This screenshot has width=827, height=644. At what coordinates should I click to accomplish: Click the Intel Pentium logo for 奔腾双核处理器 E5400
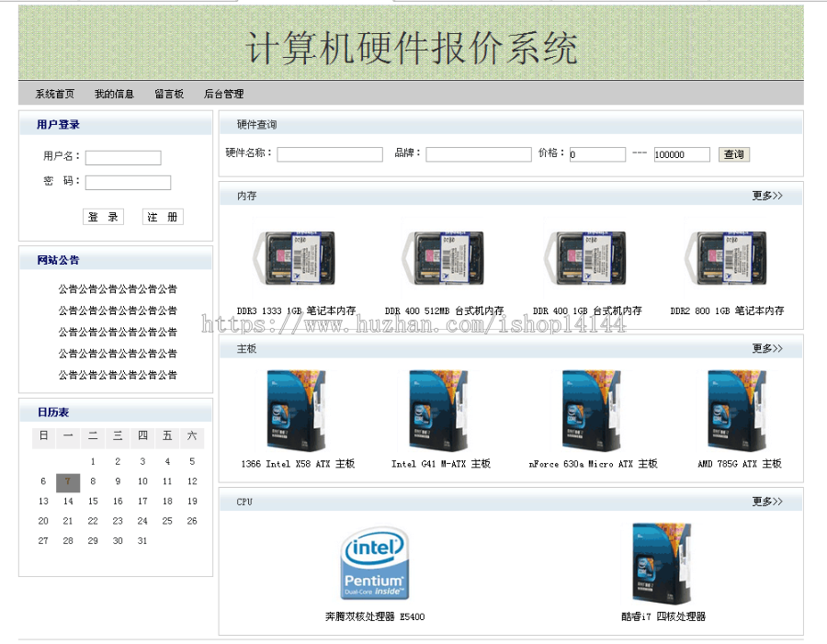[375, 563]
